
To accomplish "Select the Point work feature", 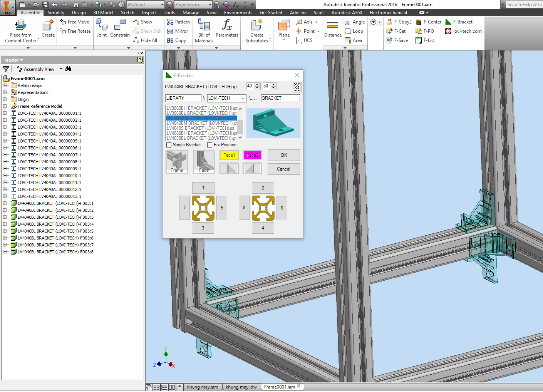I will point(307,31).
